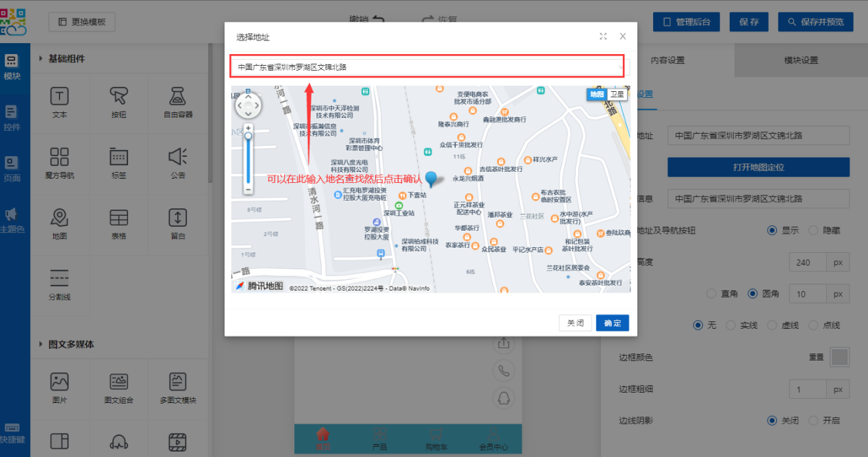Choose the 直角 corner radio option
This screenshot has width=868, height=457.
coord(711,293)
